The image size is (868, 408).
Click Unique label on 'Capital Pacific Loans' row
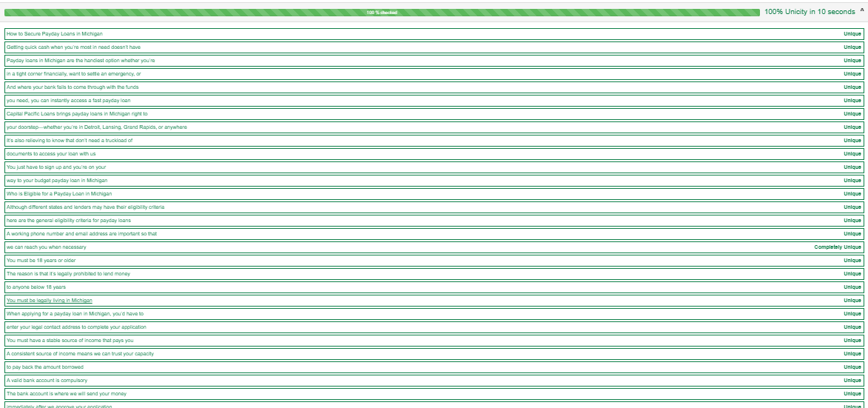click(852, 113)
